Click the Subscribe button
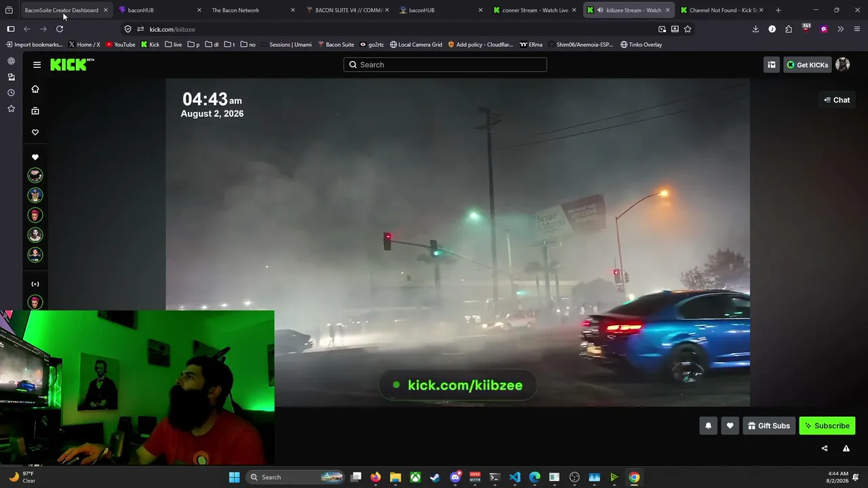868x488 pixels. coord(827,426)
